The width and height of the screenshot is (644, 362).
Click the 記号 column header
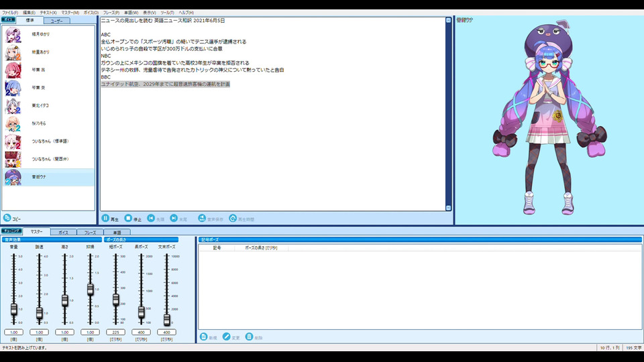point(217,248)
